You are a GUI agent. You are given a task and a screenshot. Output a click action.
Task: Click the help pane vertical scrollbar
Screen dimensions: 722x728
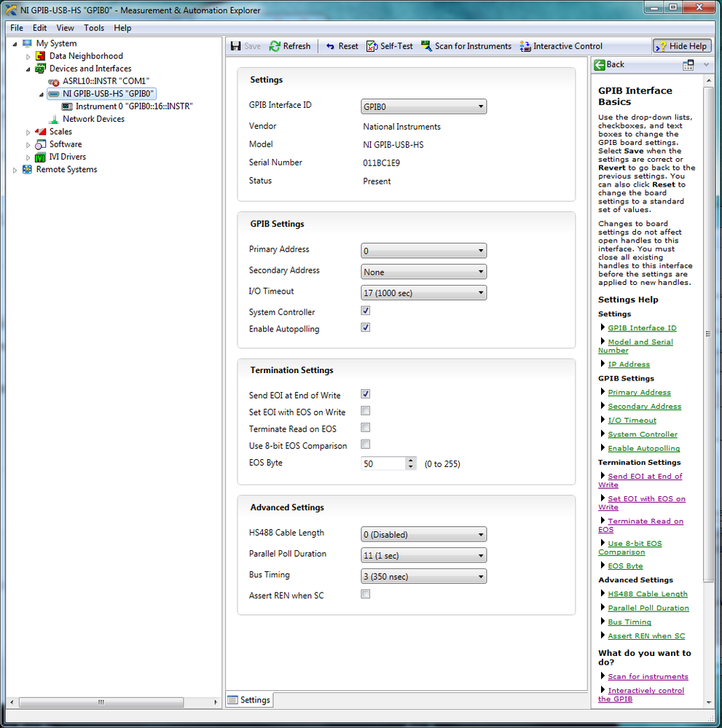(x=708, y=333)
